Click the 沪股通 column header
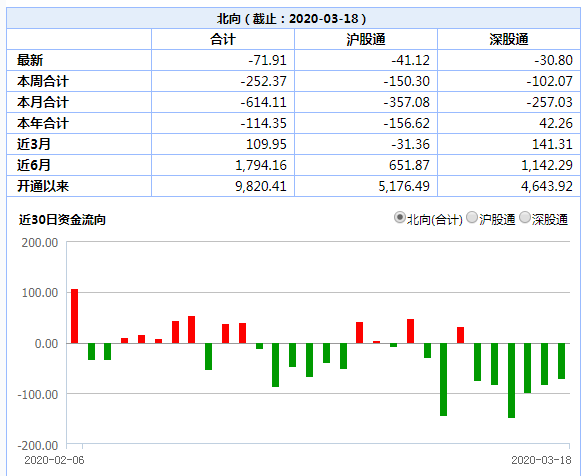 [x=366, y=39]
